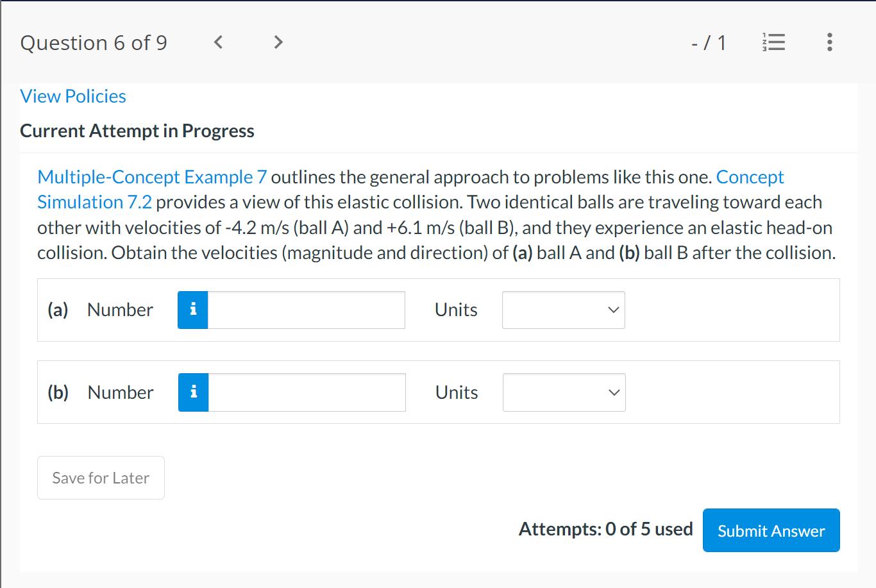Click the numbered list assessment icon
The image size is (876, 588).
click(773, 42)
